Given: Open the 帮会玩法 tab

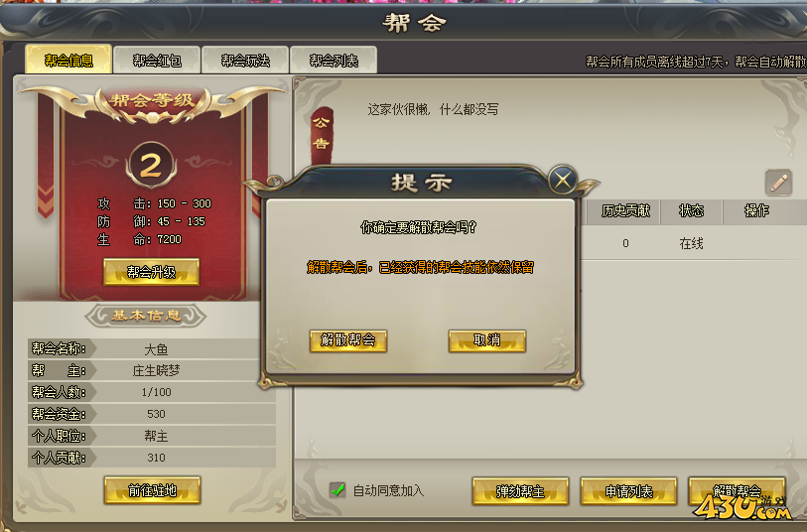Looking at the screenshot, I should 245,61.
